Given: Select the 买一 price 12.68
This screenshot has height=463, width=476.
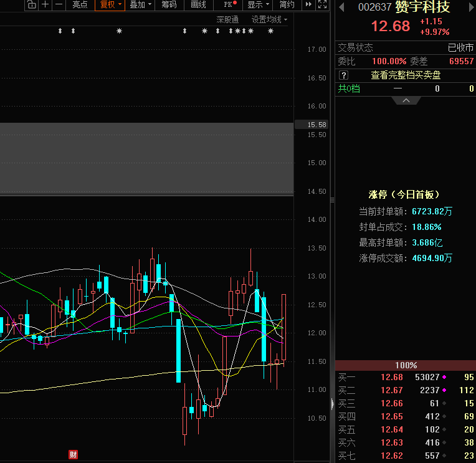Looking at the screenshot, I should [392, 377].
